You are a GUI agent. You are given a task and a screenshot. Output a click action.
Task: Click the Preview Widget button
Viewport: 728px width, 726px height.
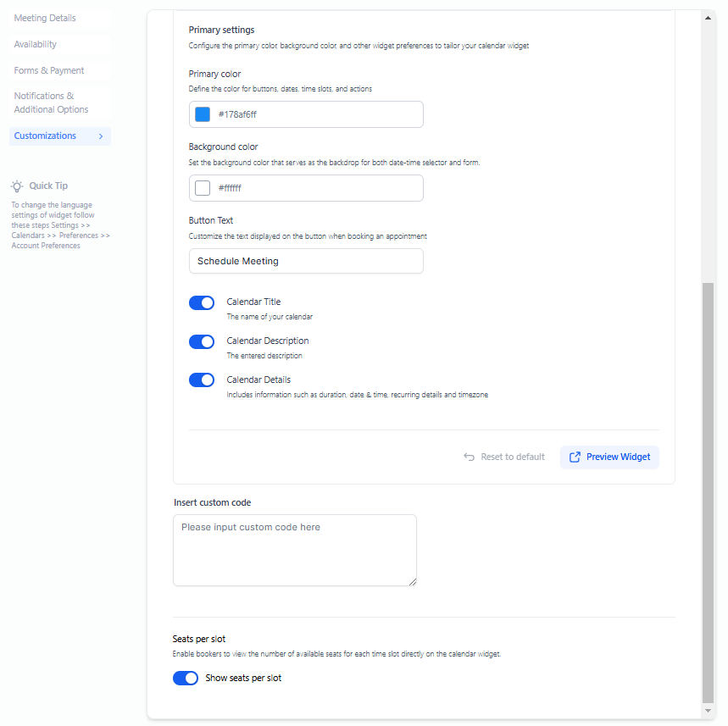609,457
